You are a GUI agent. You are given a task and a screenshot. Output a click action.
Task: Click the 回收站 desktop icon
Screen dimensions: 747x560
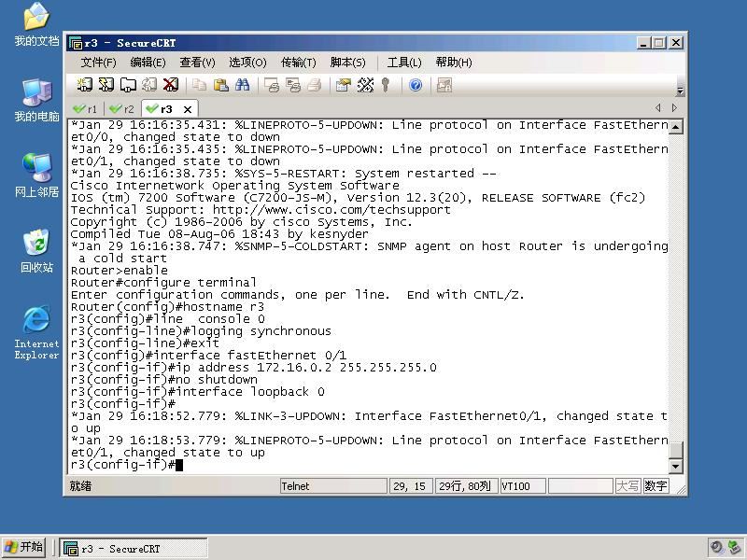pyautogui.click(x=36, y=251)
